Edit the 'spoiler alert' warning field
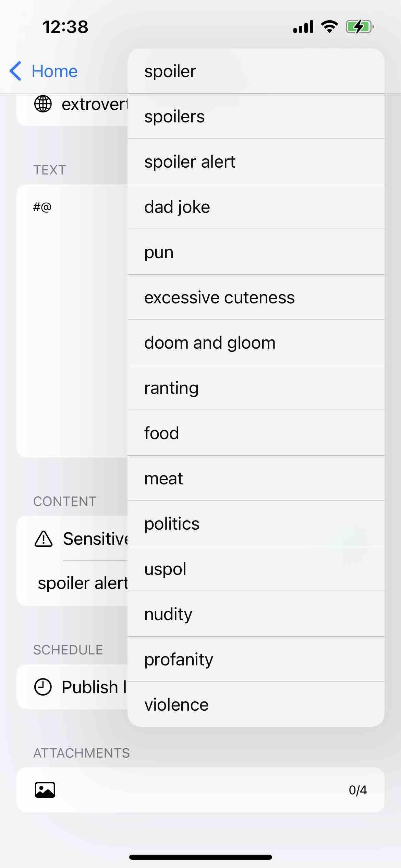This screenshot has height=868, width=401. pyautogui.click(x=82, y=583)
